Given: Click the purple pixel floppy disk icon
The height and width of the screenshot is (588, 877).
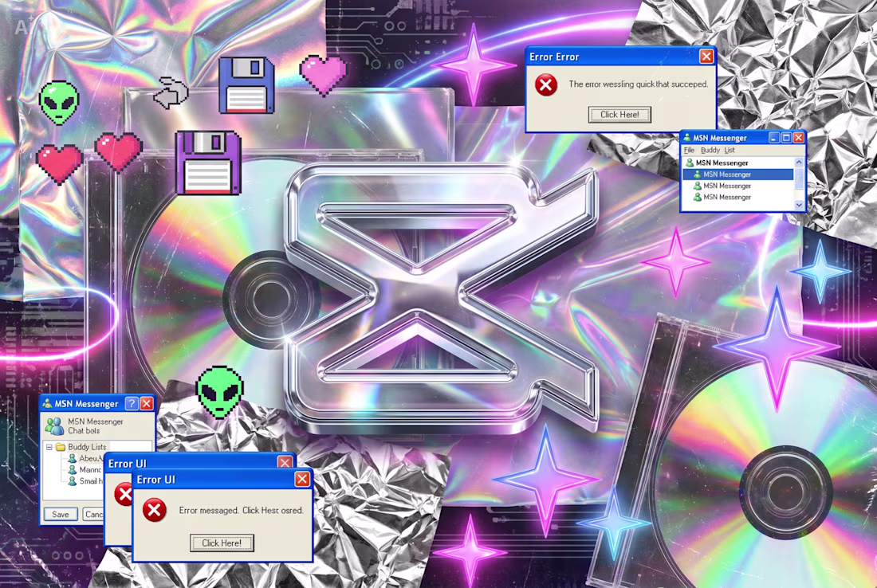Looking at the screenshot, I should coord(208,163).
